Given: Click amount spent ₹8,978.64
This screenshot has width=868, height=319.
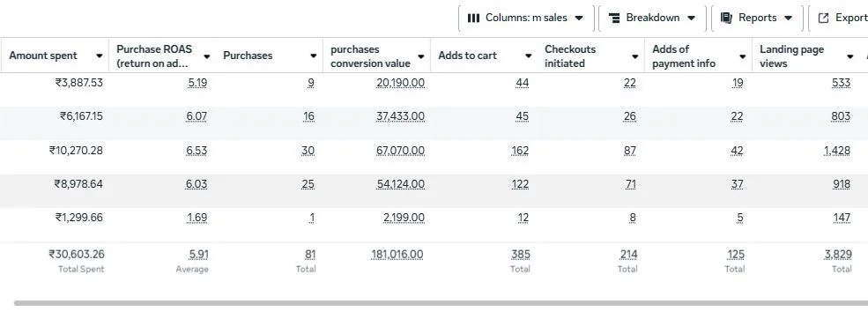Looking at the screenshot, I should [78, 183].
